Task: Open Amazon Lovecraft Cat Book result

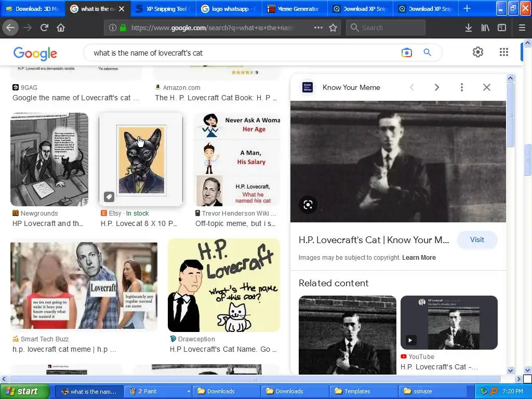Action: (216, 98)
